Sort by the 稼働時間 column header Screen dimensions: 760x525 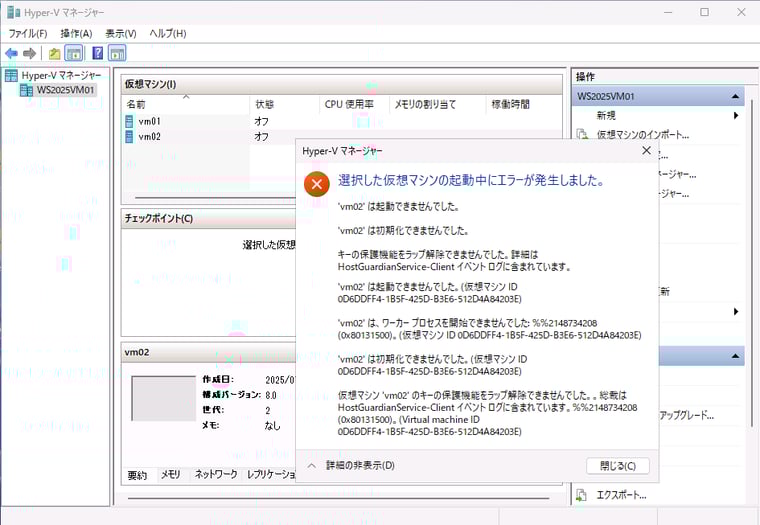[523, 104]
